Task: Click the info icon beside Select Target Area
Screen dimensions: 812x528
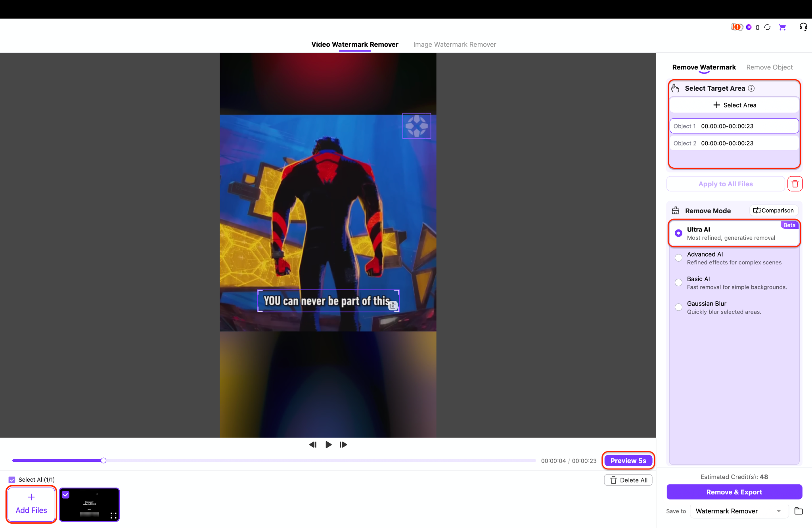Action: tap(751, 88)
